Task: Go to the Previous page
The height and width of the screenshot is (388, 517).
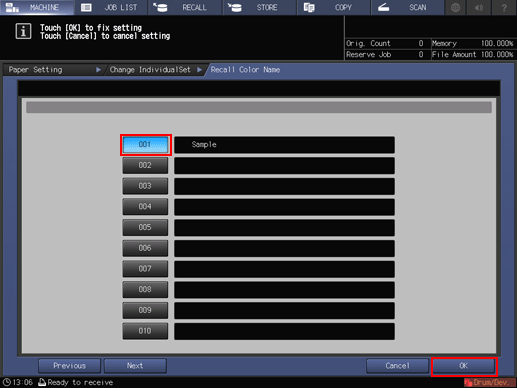Action: 69,366
